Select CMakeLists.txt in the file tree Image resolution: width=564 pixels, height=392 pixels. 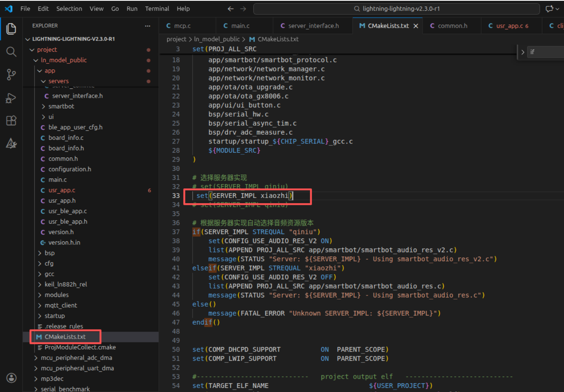[91, 337]
